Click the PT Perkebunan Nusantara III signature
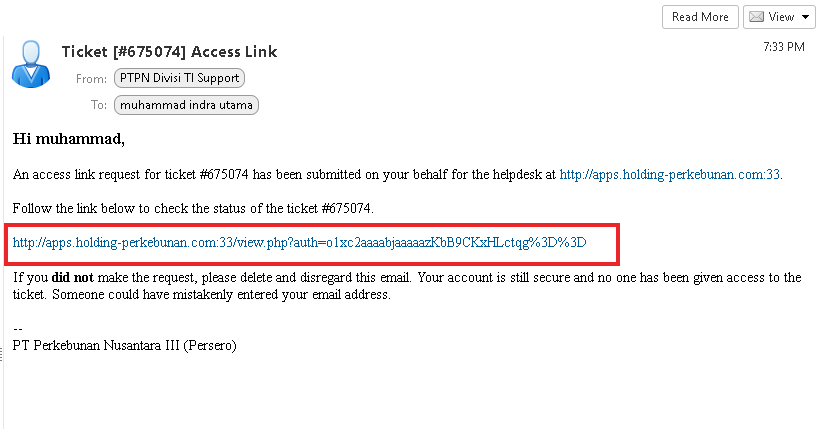The width and height of the screenshot is (817, 429). (x=125, y=346)
